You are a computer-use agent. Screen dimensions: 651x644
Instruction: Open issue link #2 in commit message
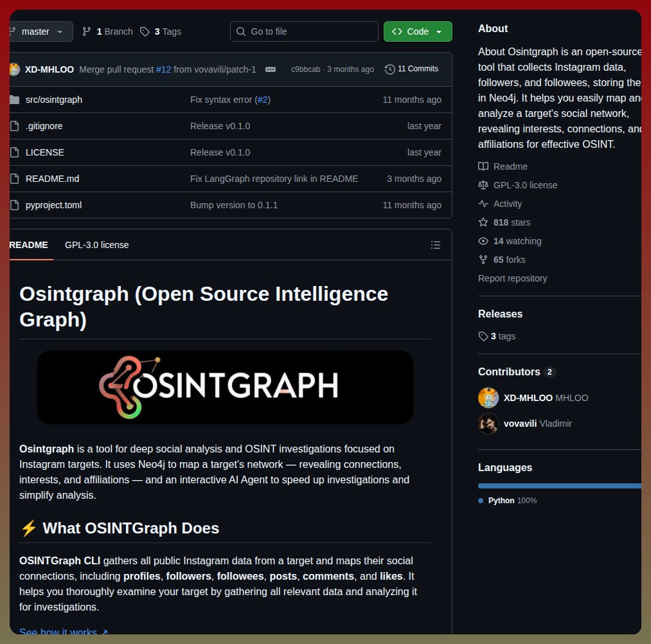(x=263, y=100)
